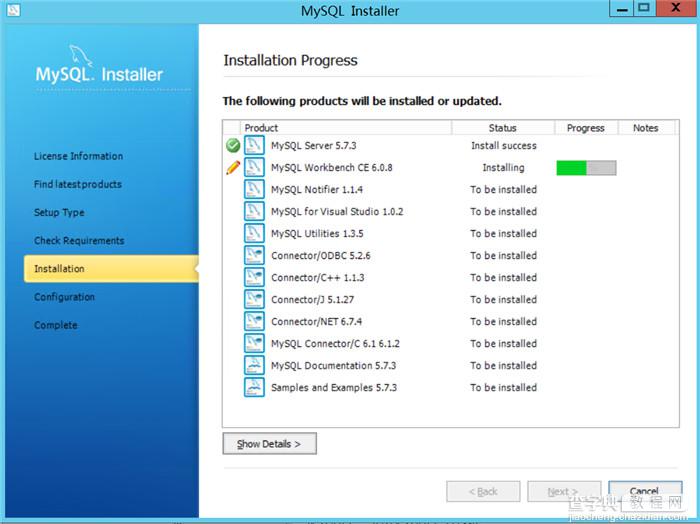Click the MySQL dolphin logo in sidebar

click(81, 55)
